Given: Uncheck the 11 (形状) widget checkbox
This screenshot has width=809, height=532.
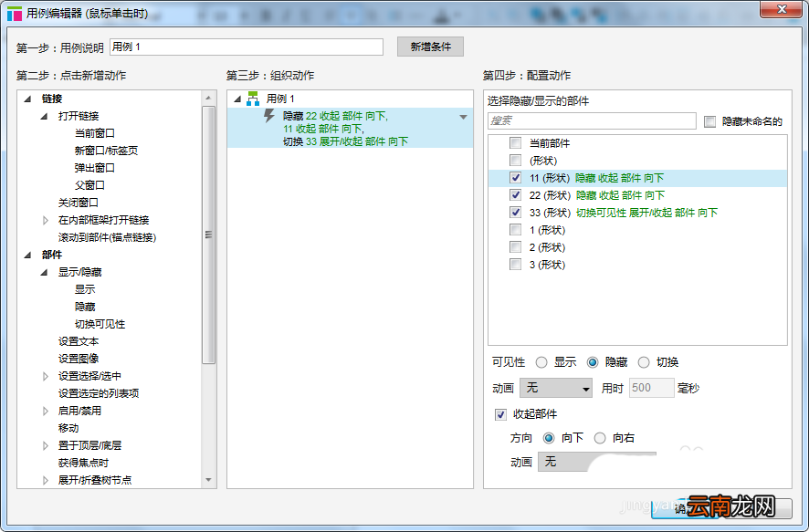Looking at the screenshot, I should coord(515,178).
